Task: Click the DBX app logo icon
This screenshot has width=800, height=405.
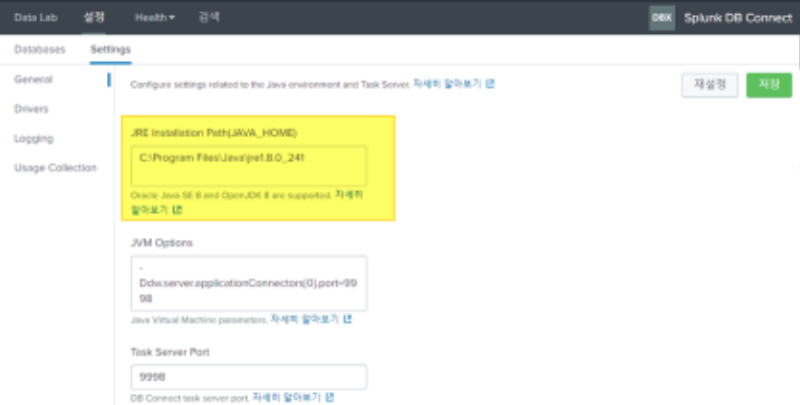Action: (661, 17)
